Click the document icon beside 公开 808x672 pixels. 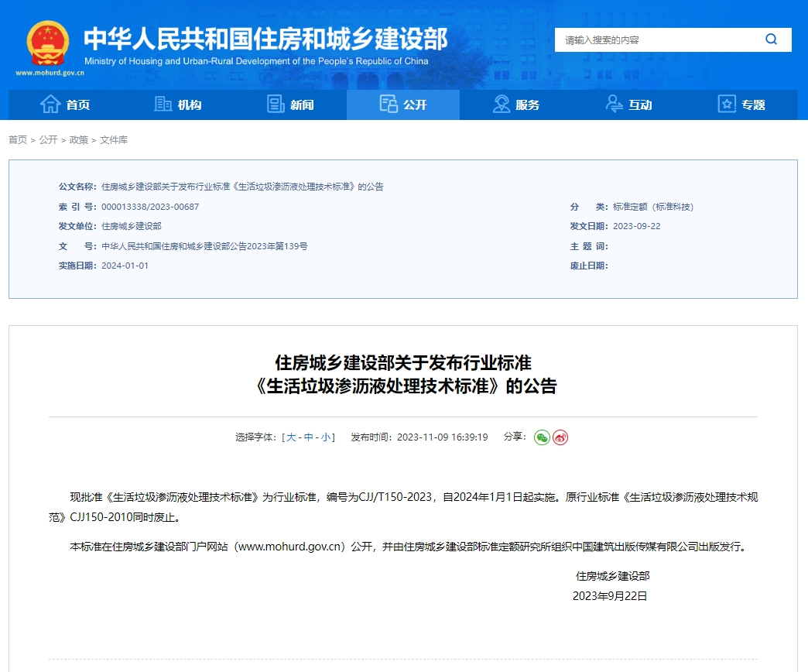[389, 104]
